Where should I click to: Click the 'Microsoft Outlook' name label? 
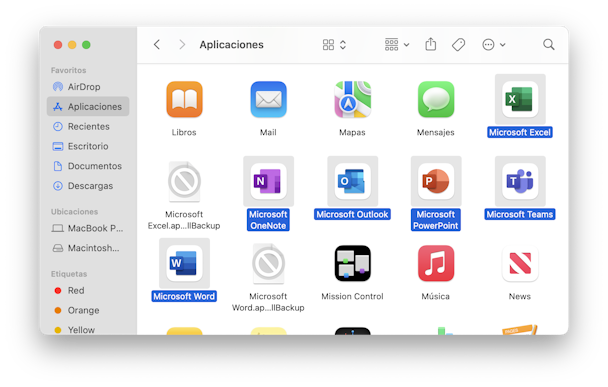pyautogui.click(x=352, y=214)
